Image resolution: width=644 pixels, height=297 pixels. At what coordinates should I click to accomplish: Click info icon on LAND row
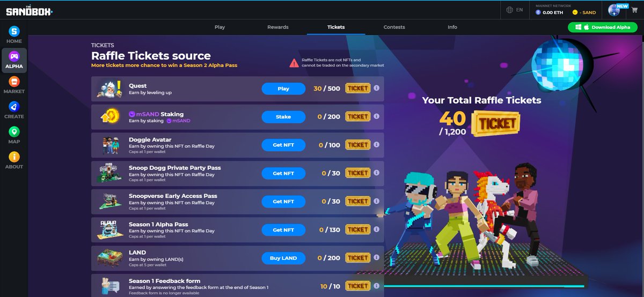(x=377, y=257)
